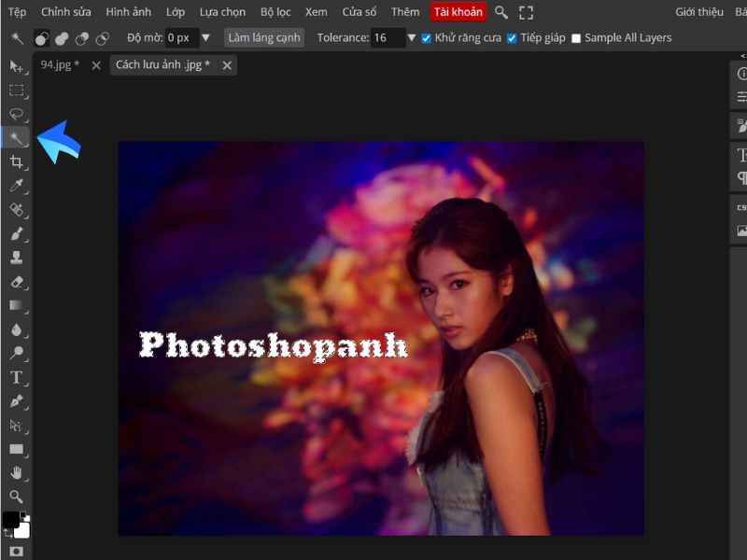Select the Gradient tool
Image resolution: width=747 pixels, height=560 pixels.
pyautogui.click(x=16, y=305)
